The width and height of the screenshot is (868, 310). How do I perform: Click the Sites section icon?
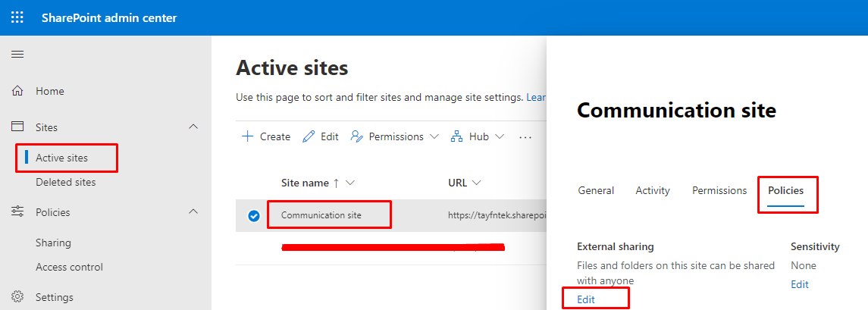(17, 127)
